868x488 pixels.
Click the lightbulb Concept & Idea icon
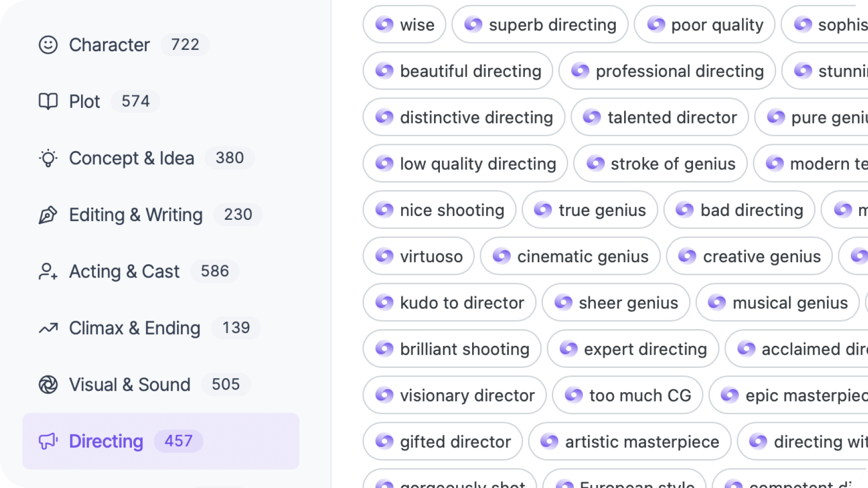click(x=48, y=158)
